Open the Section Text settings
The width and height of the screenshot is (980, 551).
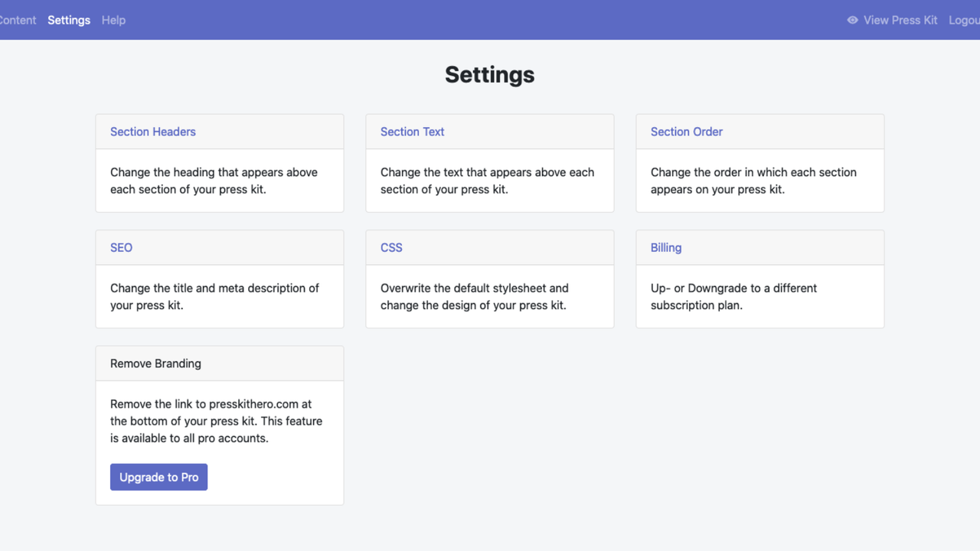point(412,132)
